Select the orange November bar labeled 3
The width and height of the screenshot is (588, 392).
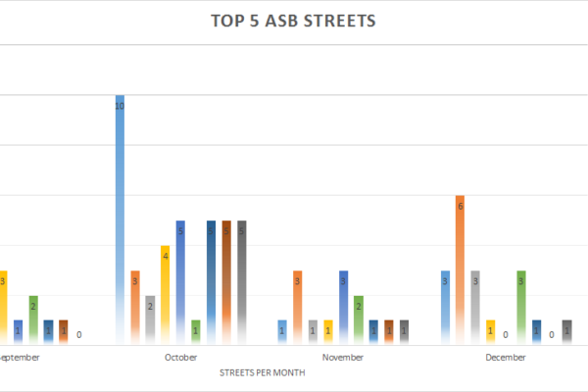(x=297, y=307)
